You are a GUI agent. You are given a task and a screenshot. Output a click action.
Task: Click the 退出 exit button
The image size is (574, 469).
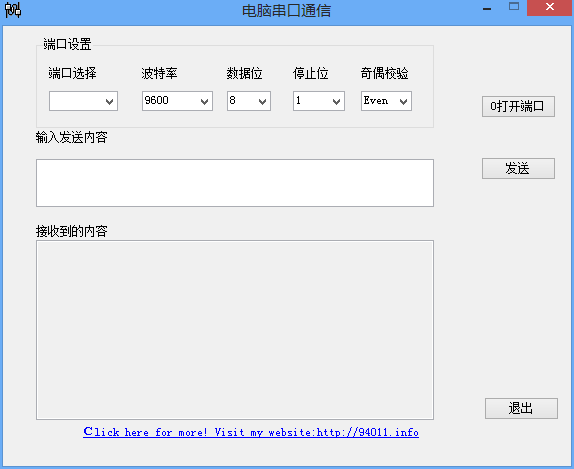521,408
